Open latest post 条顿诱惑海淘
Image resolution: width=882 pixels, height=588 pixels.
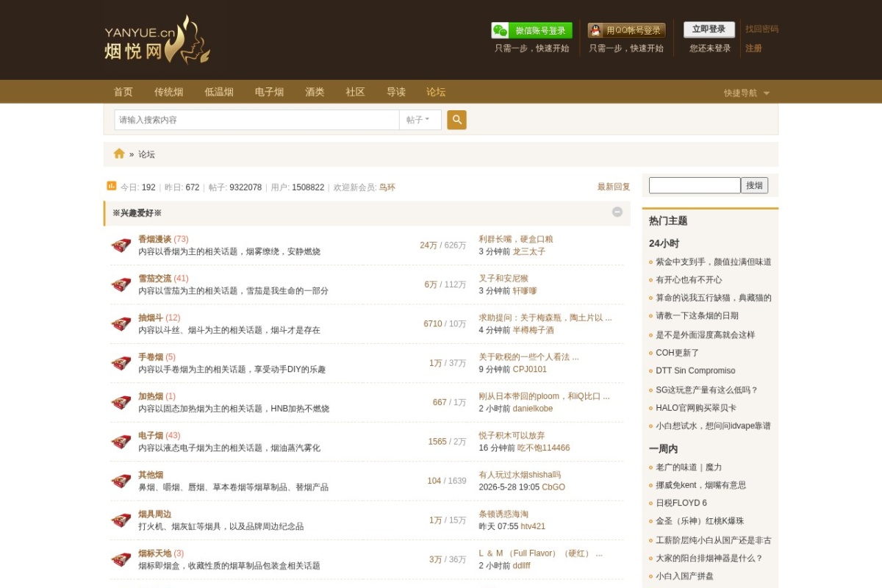(x=503, y=514)
